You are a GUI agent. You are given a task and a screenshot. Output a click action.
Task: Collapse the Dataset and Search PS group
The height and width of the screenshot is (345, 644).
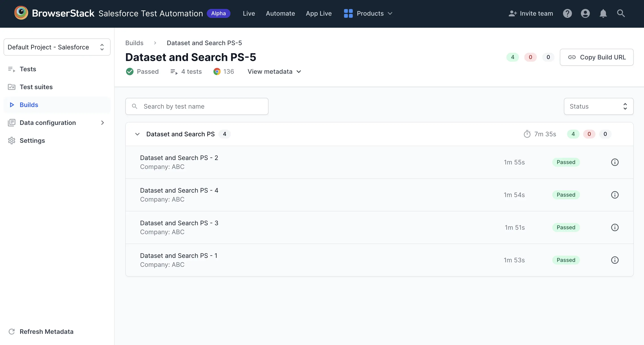click(x=137, y=134)
